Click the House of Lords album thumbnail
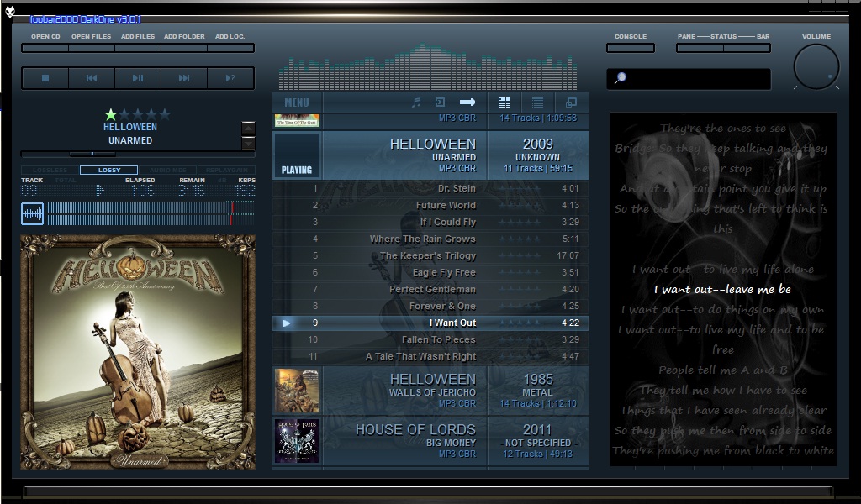 297,442
